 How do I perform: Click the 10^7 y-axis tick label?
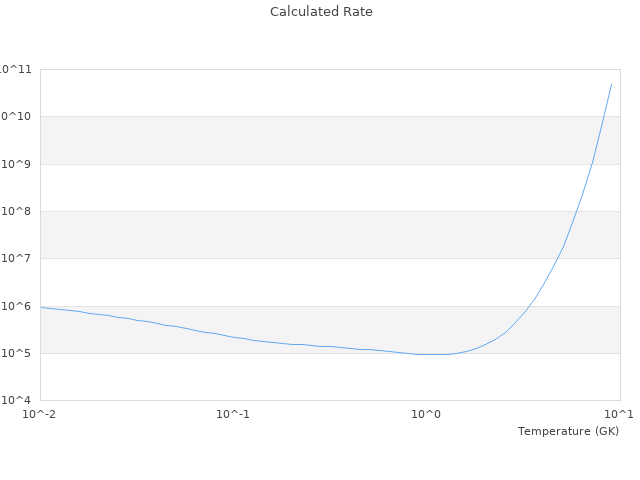pyautogui.click(x=19, y=258)
